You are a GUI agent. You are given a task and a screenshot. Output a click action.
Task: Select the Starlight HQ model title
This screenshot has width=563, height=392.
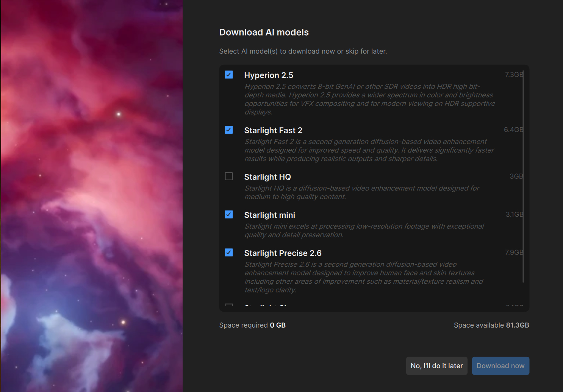pos(267,177)
